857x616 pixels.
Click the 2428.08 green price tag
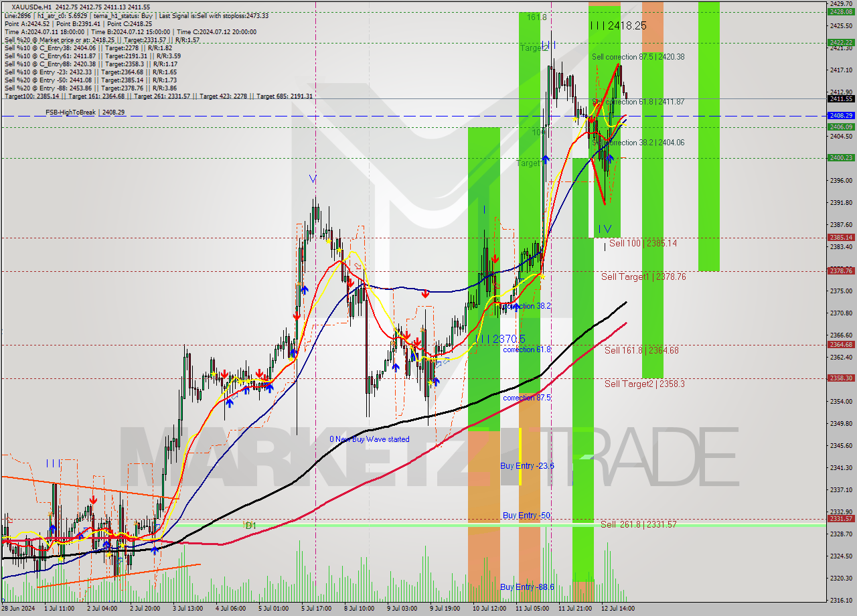[x=840, y=11]
